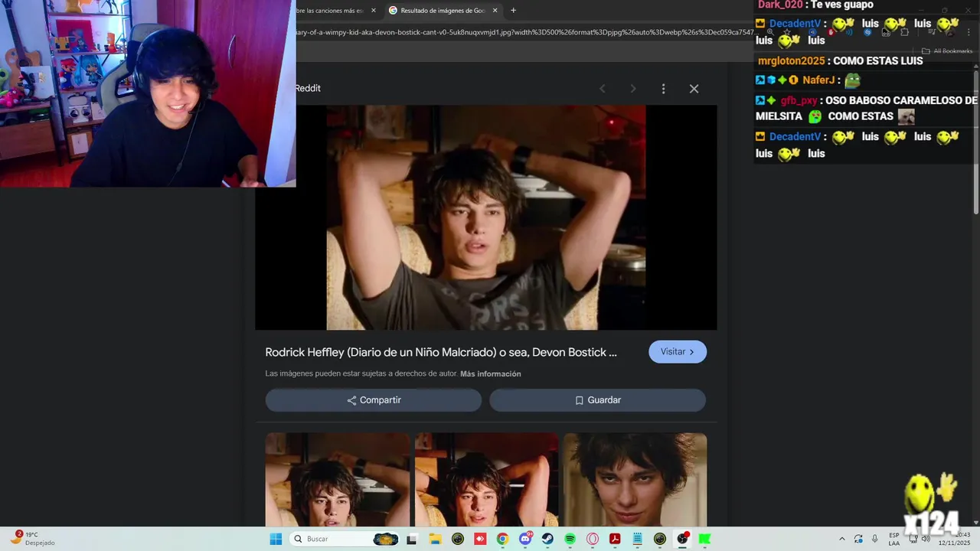Click the taskbar Buscar search box

coord(345,539)
